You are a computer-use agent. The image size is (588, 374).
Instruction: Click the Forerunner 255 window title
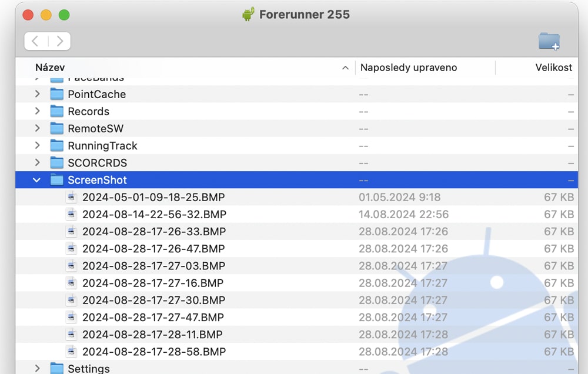tap(305, 15)
